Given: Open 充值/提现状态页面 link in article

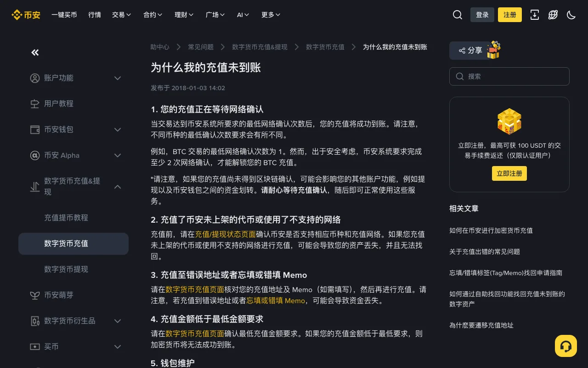Looking at the screenshot, I should coord(226,234).
